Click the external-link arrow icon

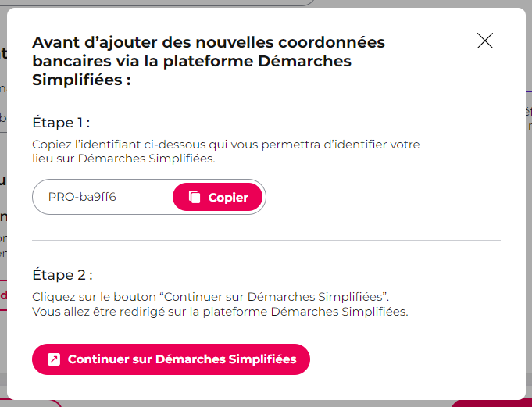54,359
